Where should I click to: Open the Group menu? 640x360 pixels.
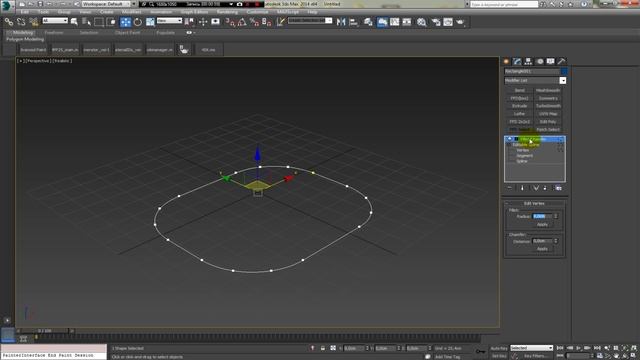click(64, 12)
